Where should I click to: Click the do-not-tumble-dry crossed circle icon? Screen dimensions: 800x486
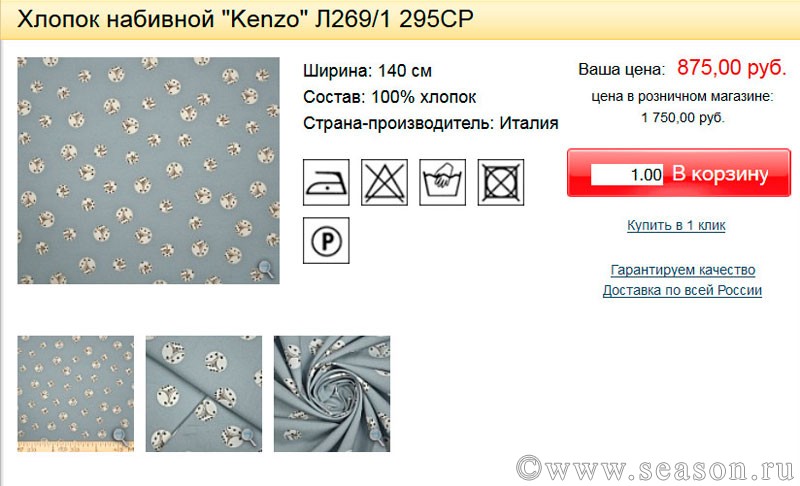point(501,182)
